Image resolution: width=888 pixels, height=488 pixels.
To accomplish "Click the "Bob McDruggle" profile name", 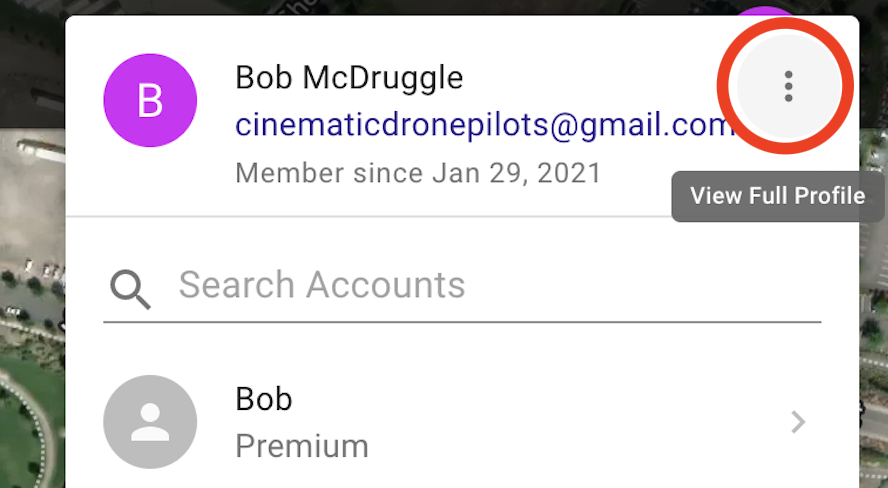I will [x=349, y=78].
